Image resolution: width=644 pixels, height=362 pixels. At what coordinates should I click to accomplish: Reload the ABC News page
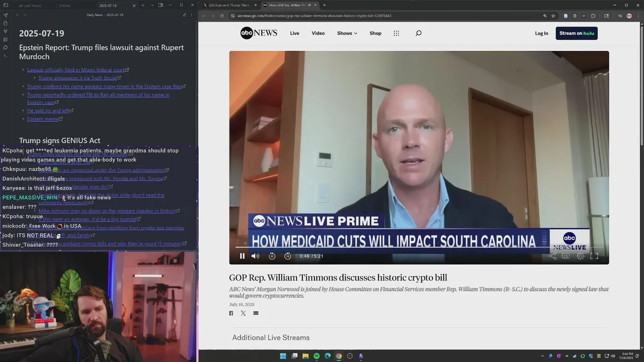222,16
